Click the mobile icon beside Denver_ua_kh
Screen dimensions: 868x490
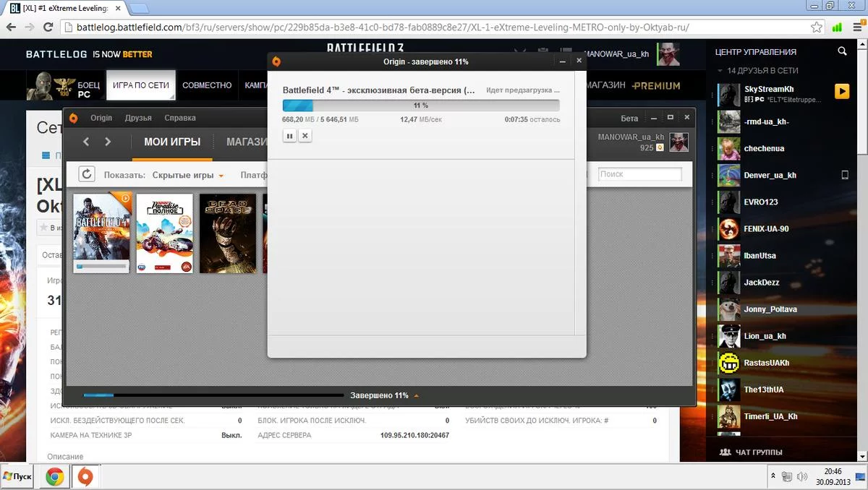pyautogui.click(x=844, y=175)
